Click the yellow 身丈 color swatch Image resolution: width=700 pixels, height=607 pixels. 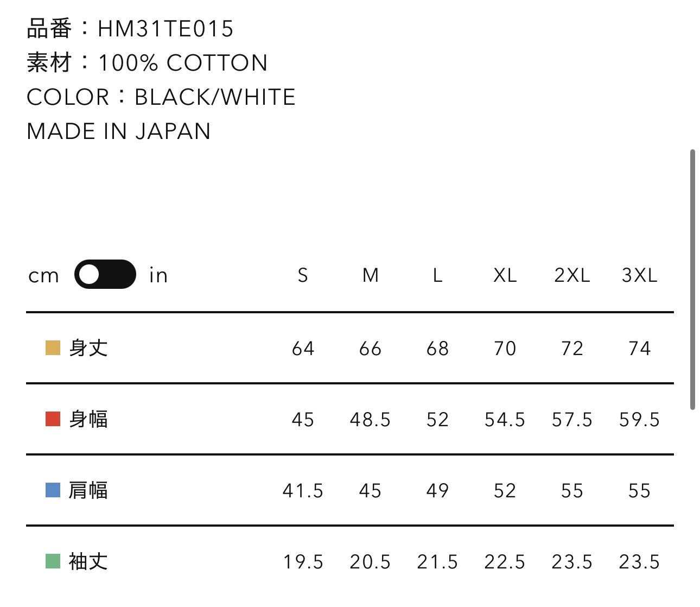pyautogui.click(x=53, y=348)
